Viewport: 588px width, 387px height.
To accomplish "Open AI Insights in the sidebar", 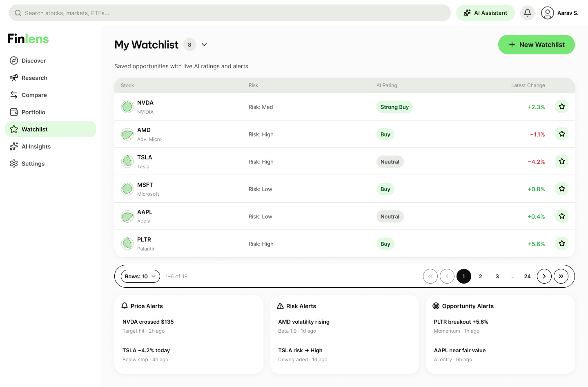I will [51, 146].
